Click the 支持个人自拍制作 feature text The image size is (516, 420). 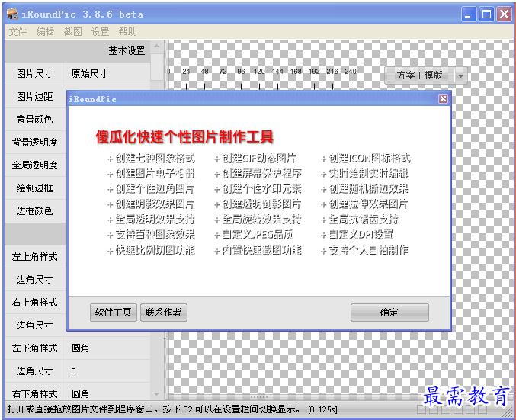tap(365, 251)
